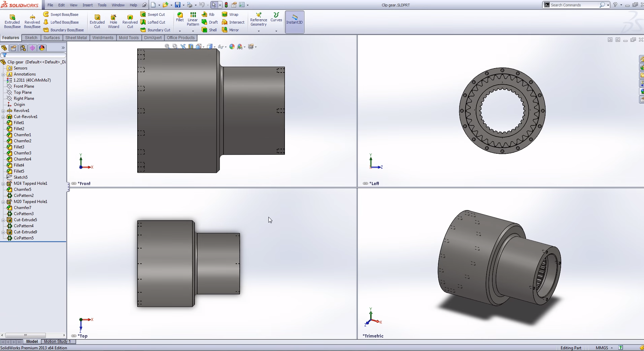Select the Mirror tool
This screenshot has width=644, height=351.
[231, 30]
